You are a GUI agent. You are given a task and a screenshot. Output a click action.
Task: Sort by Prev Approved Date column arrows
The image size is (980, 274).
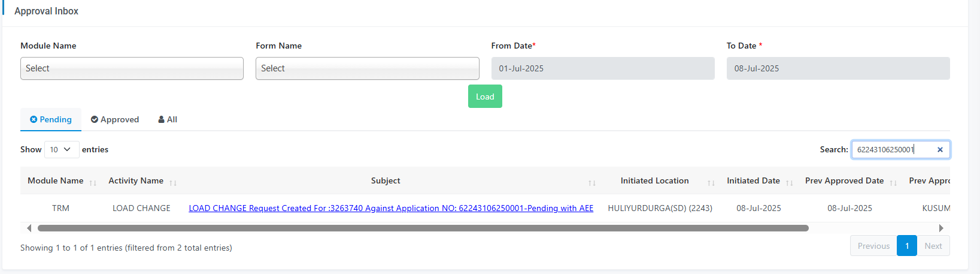coord(893,183)
